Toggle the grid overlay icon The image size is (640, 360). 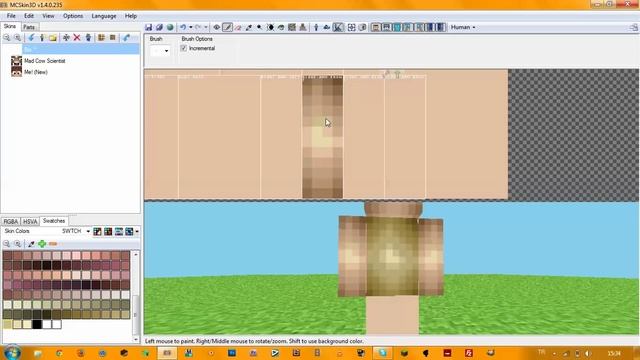(351, 27)
